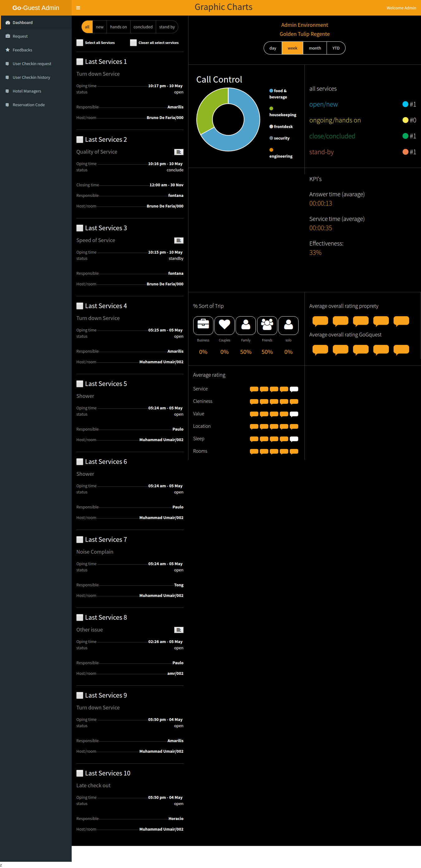Click the Couples heart trip icon

click(224, 325)
